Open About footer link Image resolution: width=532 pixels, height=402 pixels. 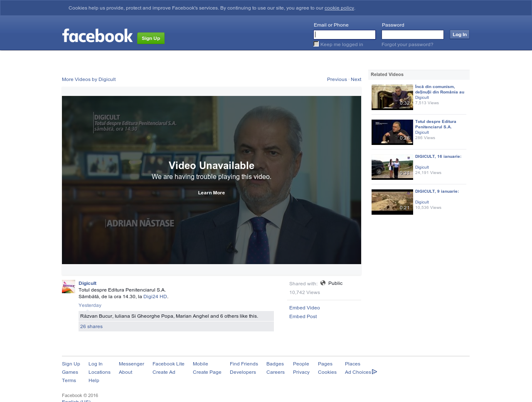(x=126, y=372)
